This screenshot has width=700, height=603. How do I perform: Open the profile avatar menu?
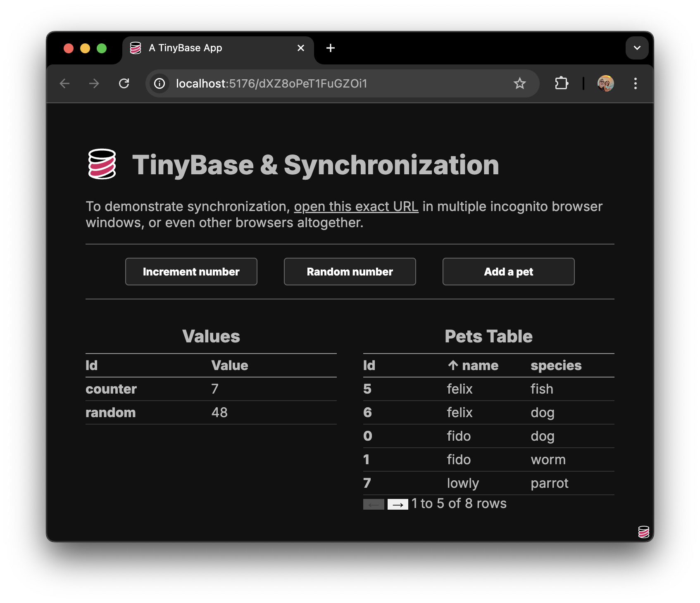coord(606,83)
